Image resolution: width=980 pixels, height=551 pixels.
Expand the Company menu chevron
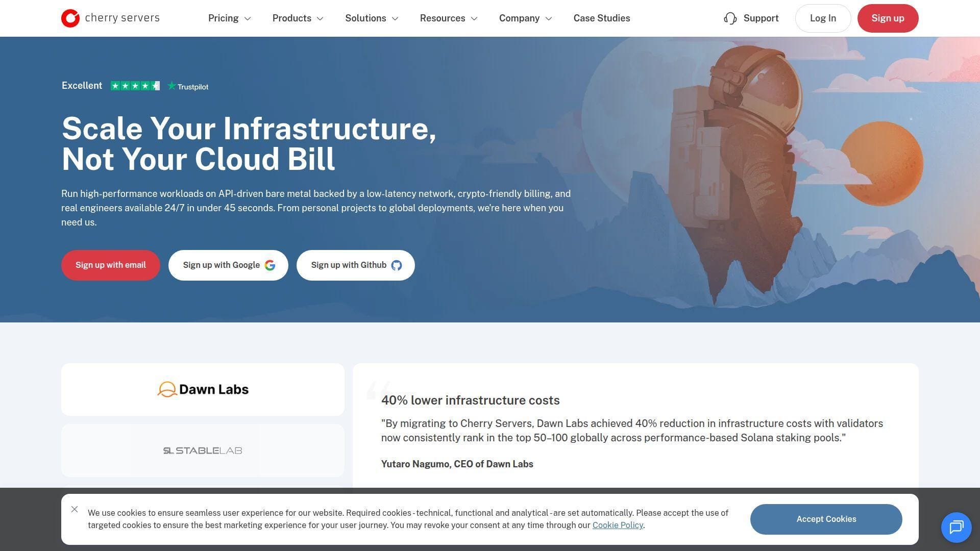pos(549,19)
